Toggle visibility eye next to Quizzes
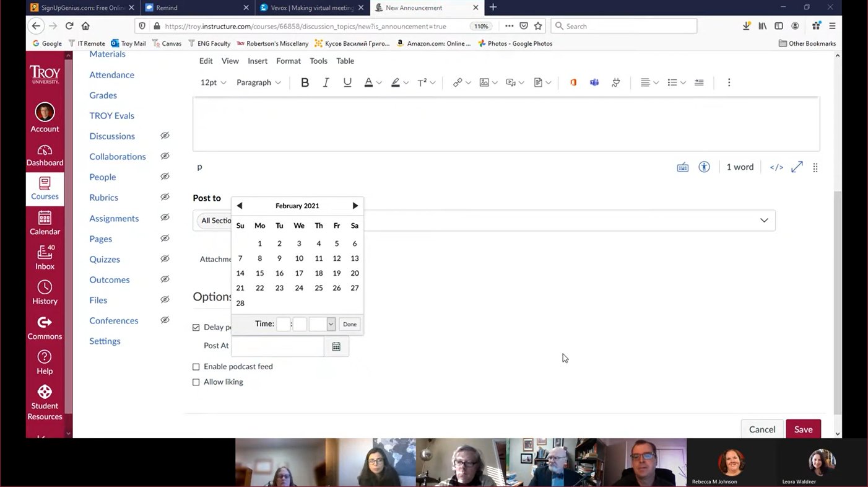The image size is (868, 487). tap(165, 259)
